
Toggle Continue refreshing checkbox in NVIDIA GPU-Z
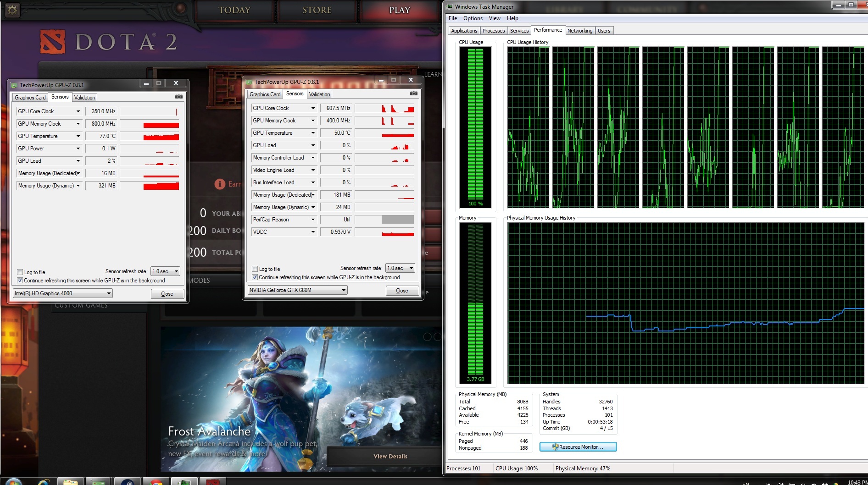click(x=255, y=277)
